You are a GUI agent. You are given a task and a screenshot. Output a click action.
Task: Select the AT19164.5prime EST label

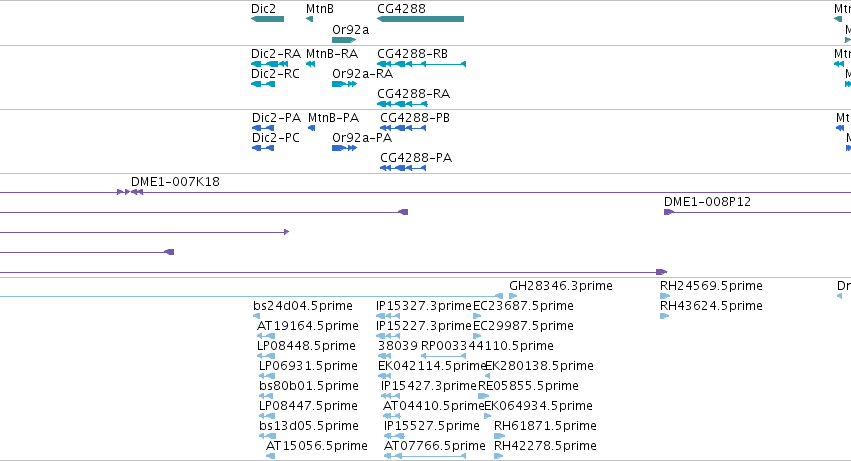click(x=308, y=326)
